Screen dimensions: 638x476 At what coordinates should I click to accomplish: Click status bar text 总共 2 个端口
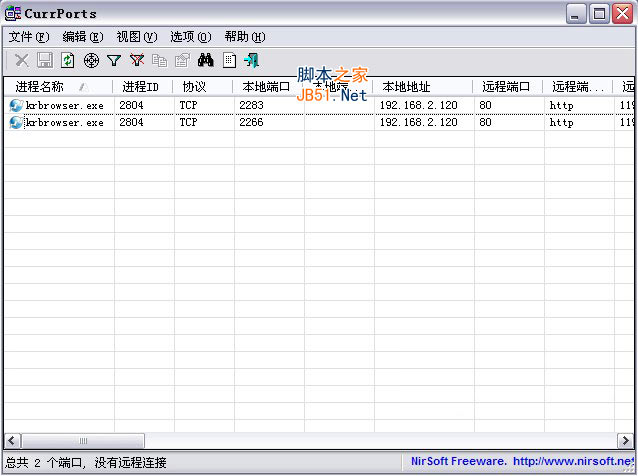click(x=44, y=463)
